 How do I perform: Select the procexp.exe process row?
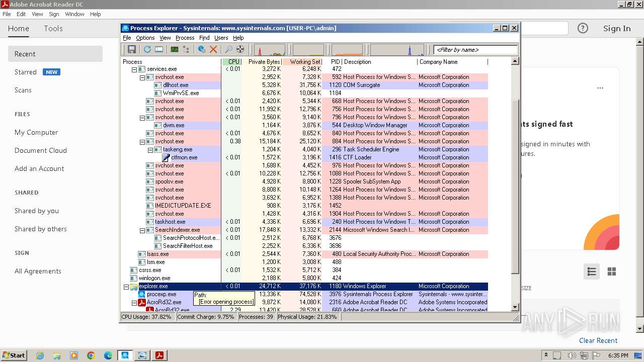coord(305,294)
